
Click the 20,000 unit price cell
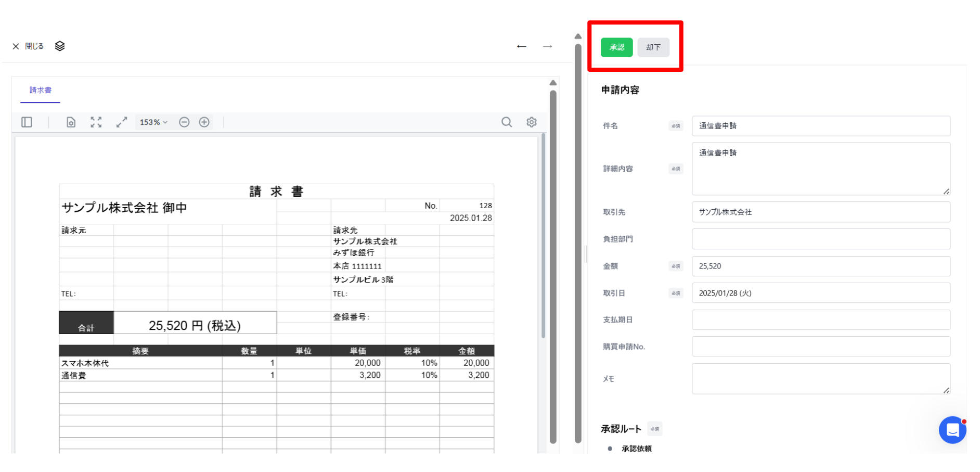(368, 363)
